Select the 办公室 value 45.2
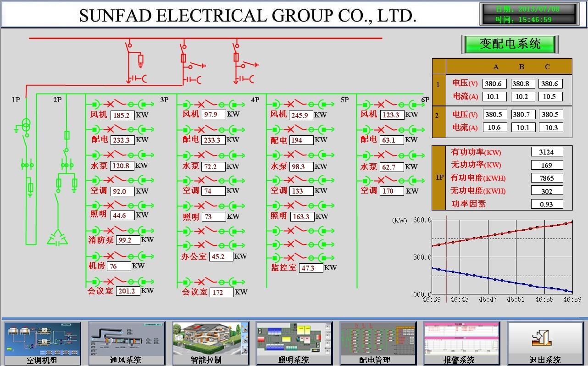This screenshot has width=588, height=366. coord(221,257)
